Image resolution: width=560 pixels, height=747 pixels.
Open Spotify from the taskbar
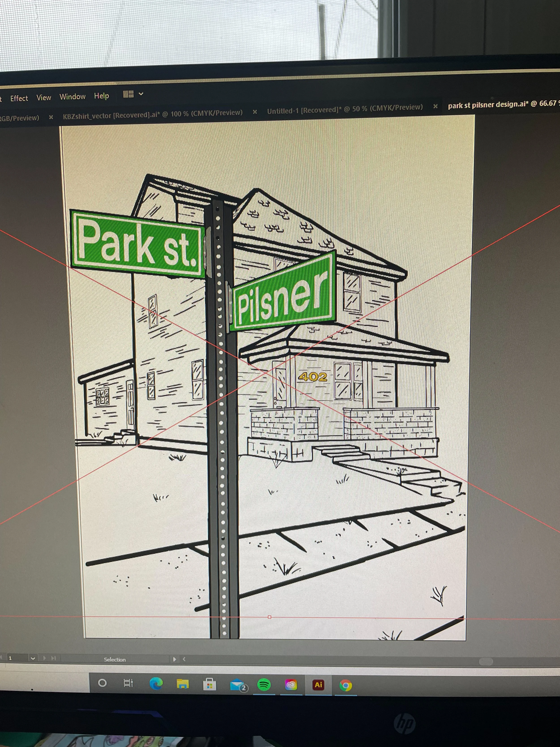click(x=264, y=685)
